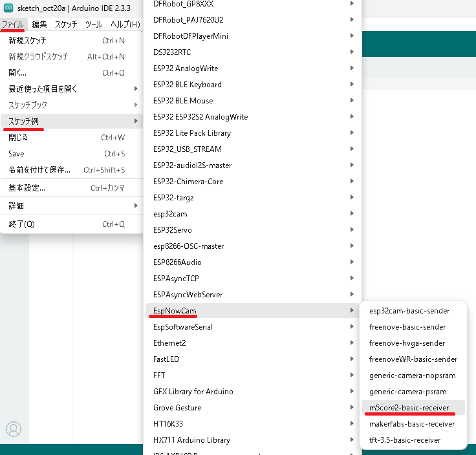Open FastLED examples submenu

coord(253,359)
